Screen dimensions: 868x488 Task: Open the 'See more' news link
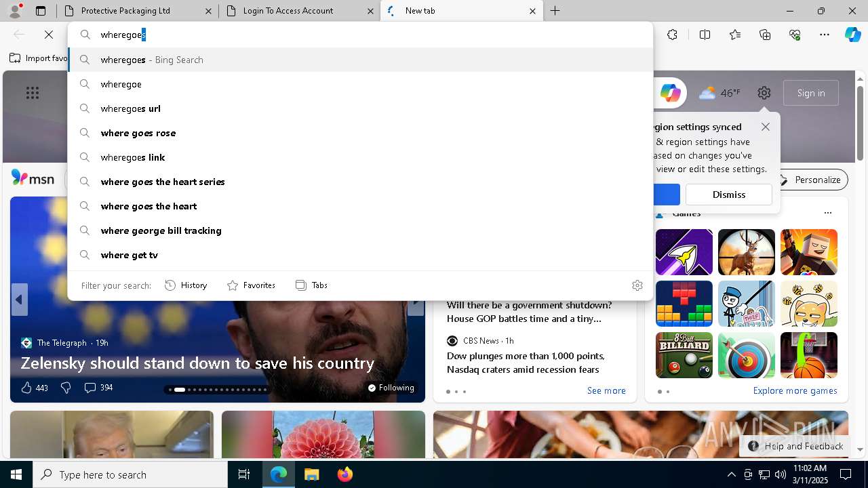(x=606, y=390)
